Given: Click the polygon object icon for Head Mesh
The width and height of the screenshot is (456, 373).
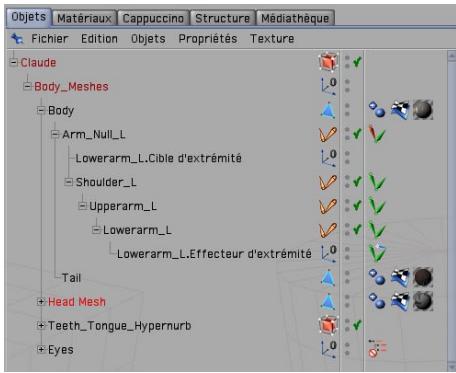Looking at the screenshot, I should [328, 302].
